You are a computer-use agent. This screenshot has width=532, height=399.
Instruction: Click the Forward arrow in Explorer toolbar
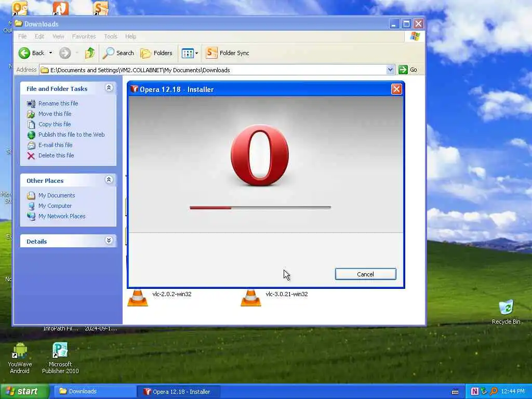pyautogui.click(x=65, y=53)
